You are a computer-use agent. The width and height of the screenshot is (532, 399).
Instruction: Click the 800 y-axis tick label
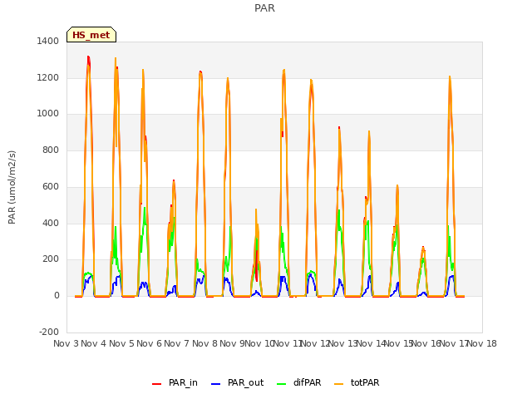(51, 150)
